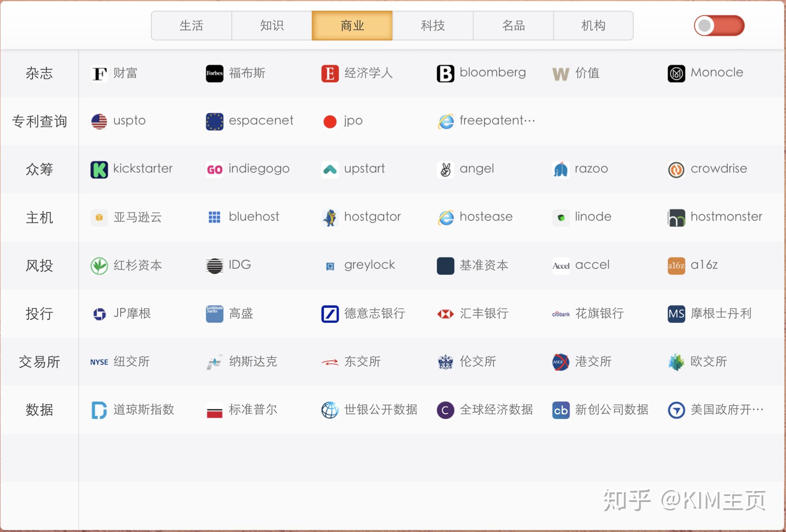Viewport: 786px width, 532px height.
Task: Select the 主机 category label
Action: [39, 218]
